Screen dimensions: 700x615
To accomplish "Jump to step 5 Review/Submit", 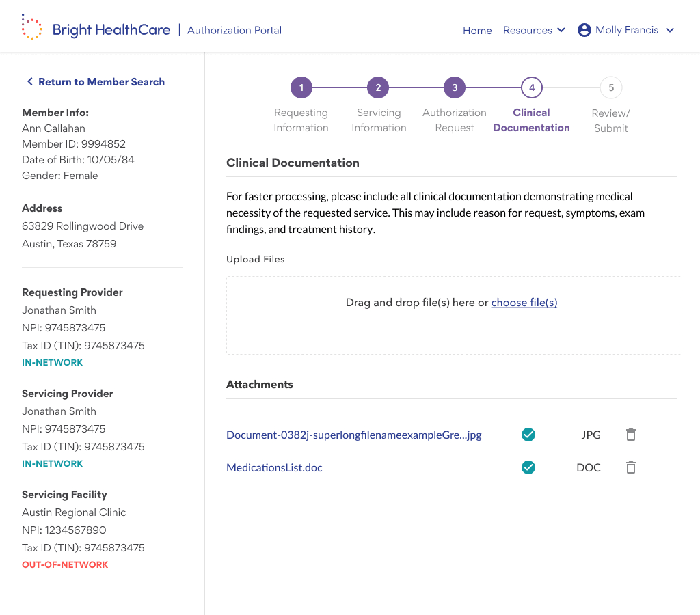I will tap(610, 87).
